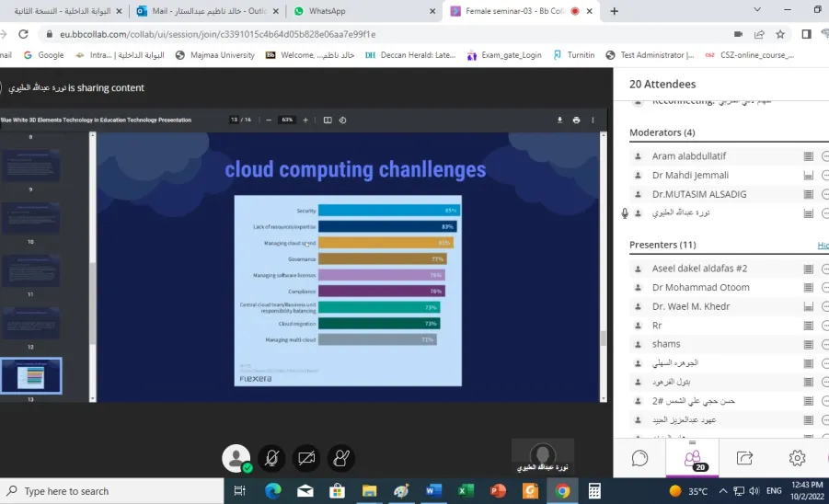Select the page 12 slide thumbnail
The image size is (829, 504).
30,323
